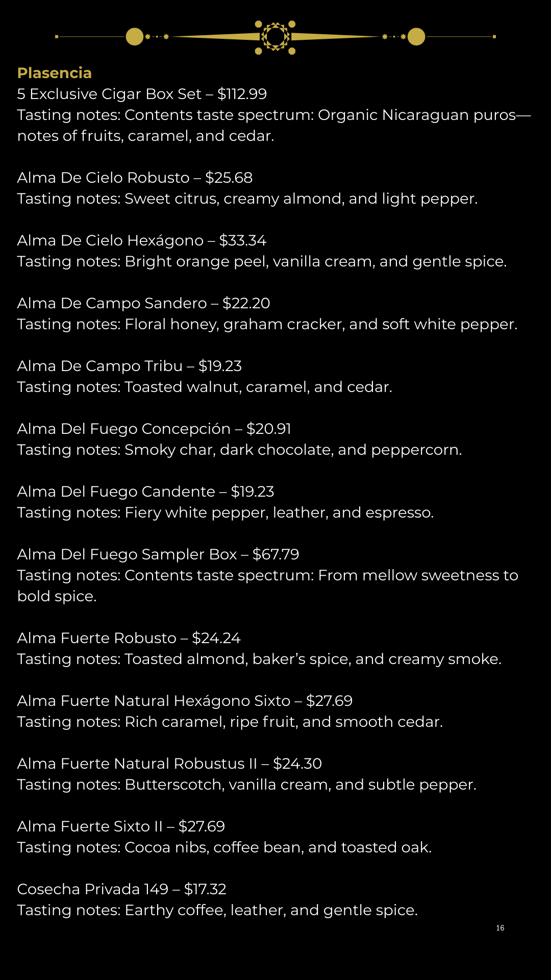The image size is (551, 980).
Task: Click Alma De Campo Tribu listing
Action: [129, 366]
